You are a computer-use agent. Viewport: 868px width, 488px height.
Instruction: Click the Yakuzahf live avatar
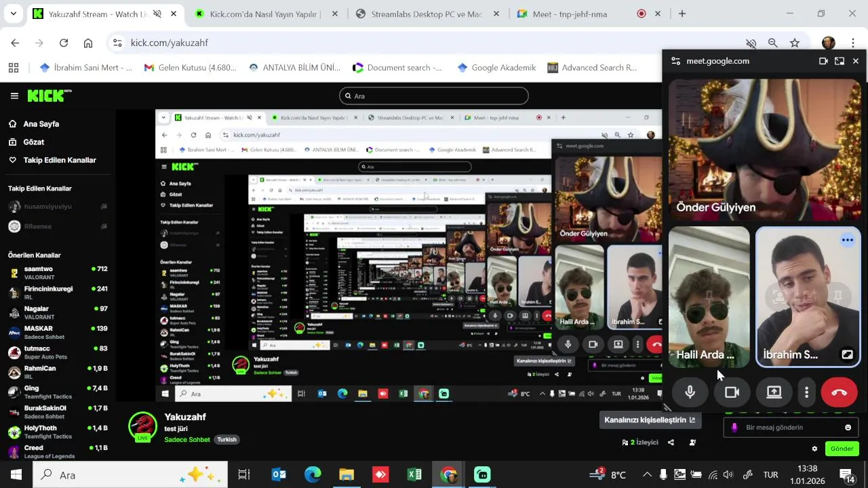(x=142, y=426)
